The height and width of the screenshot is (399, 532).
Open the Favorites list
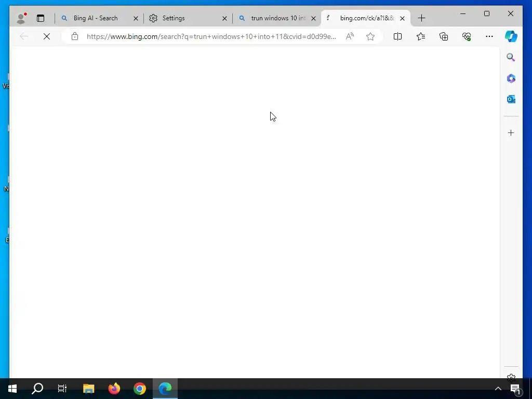[421, 36]
